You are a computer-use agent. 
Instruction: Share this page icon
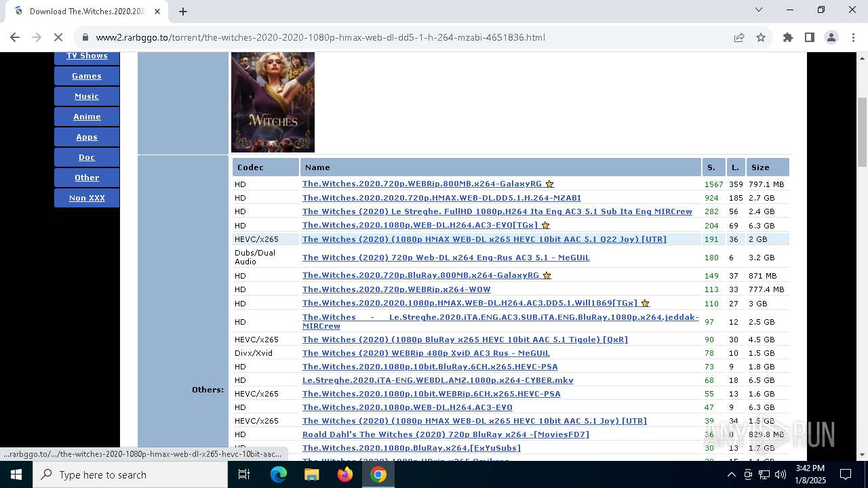(739, 37)
